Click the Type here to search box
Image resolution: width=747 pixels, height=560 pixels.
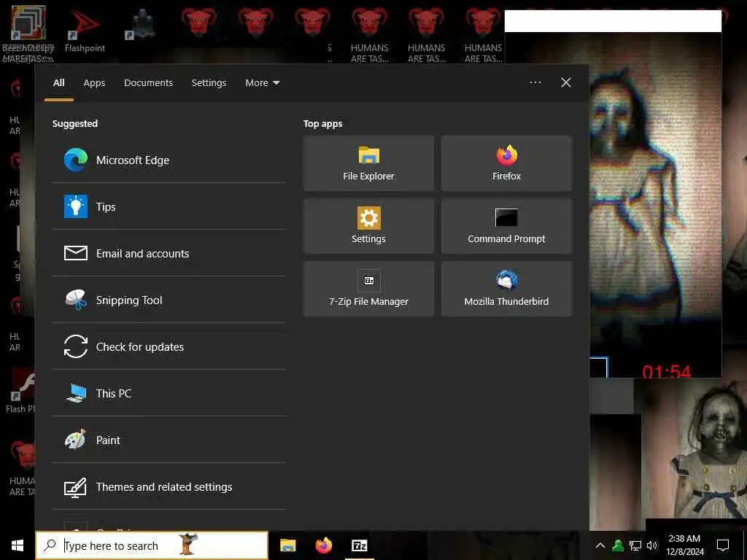point(152,545)
